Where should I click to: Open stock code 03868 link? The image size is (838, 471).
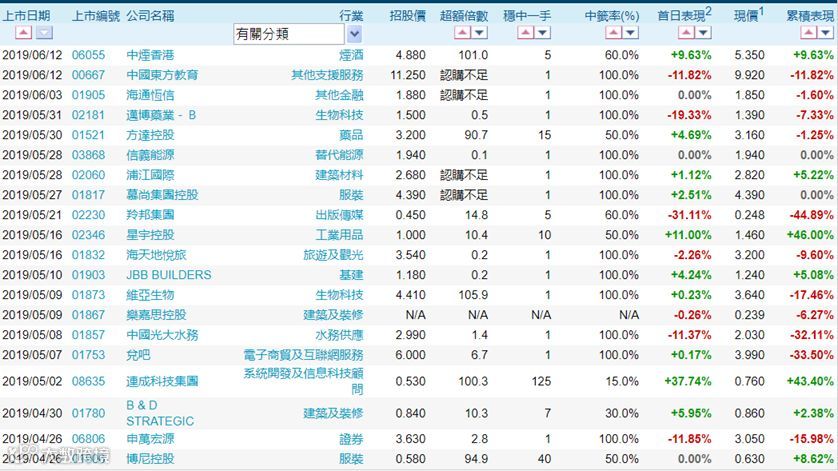click(88, 155)
